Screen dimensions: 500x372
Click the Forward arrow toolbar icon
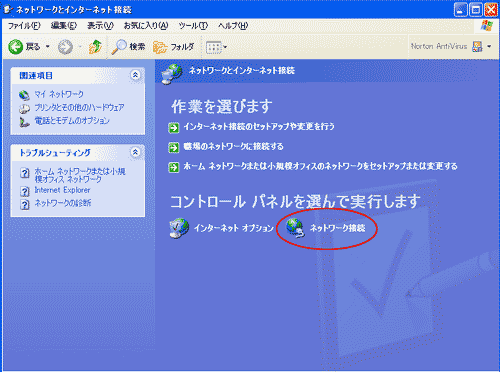pos(65,47)
